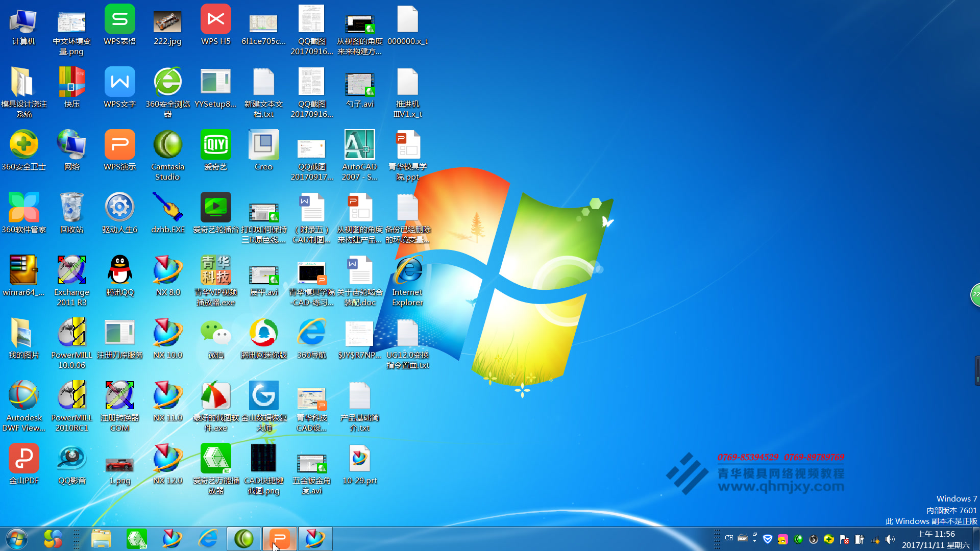This screenshot has width=980, height=551.
Task: Open 10-29.prt part file
Action: [x=359, y=465]
